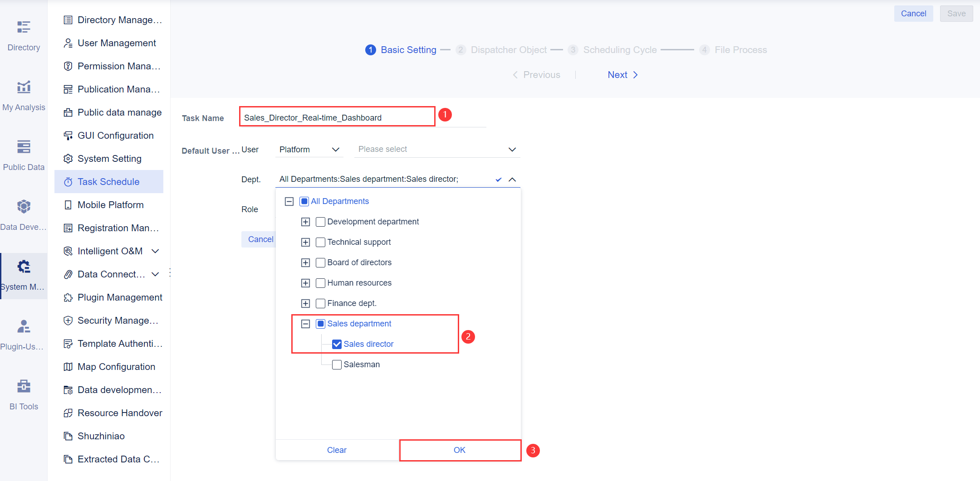Select the User Management icon

click(68, 43)
